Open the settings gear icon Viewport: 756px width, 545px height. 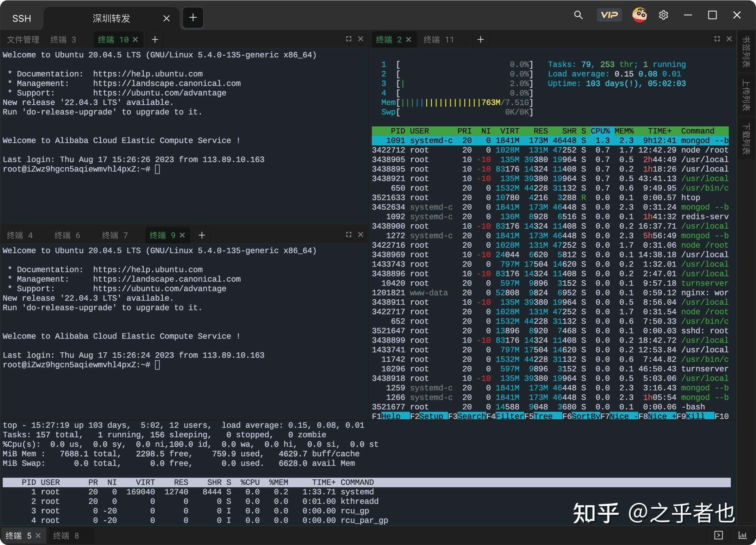[x=664, y=15]
